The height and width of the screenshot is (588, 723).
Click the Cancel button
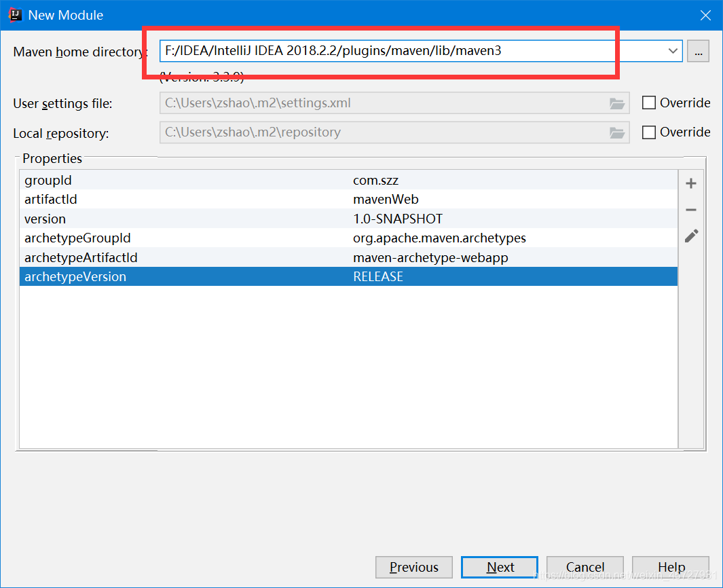(585, 567)
